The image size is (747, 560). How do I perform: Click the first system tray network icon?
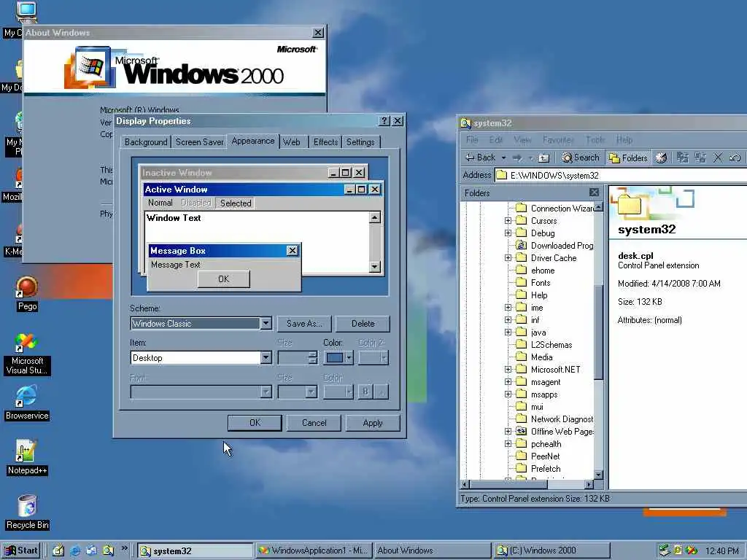click(665, 551)
